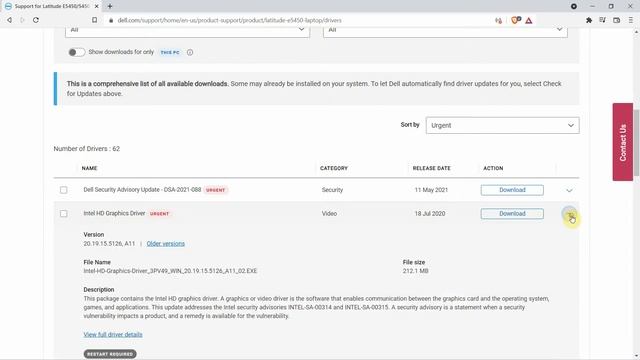Viewport: 640px width, 360px height.
Task: Bookmark this page using the bookmark icon
Action: tap(94, 20)
